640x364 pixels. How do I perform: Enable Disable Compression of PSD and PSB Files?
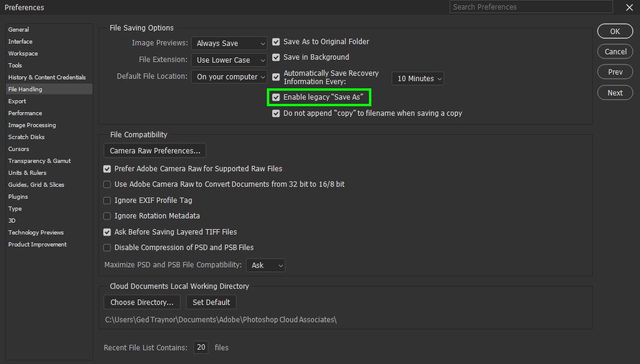coord(107,247)
